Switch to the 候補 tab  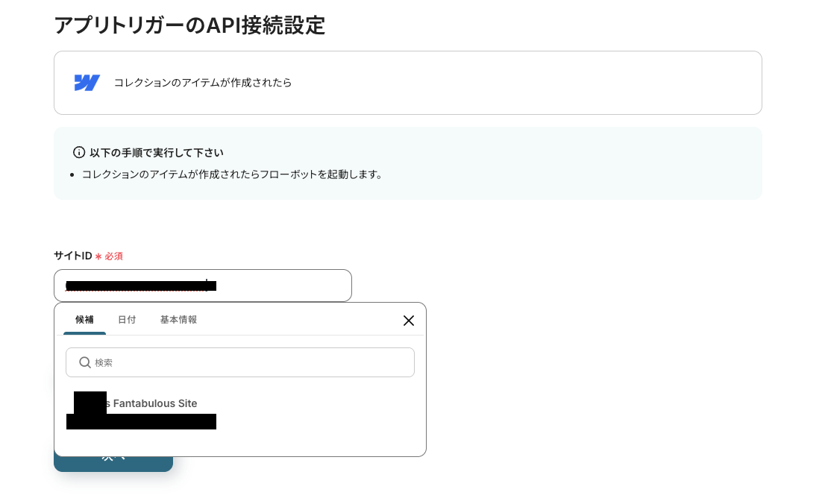tap(84, 320)
